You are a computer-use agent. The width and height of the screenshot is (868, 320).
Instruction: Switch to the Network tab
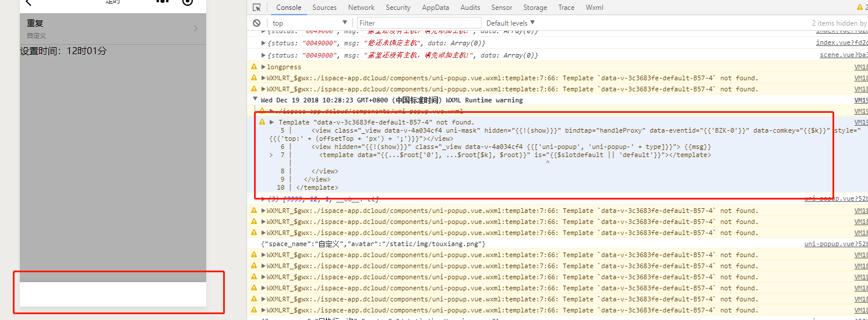[x=361, y=8]
